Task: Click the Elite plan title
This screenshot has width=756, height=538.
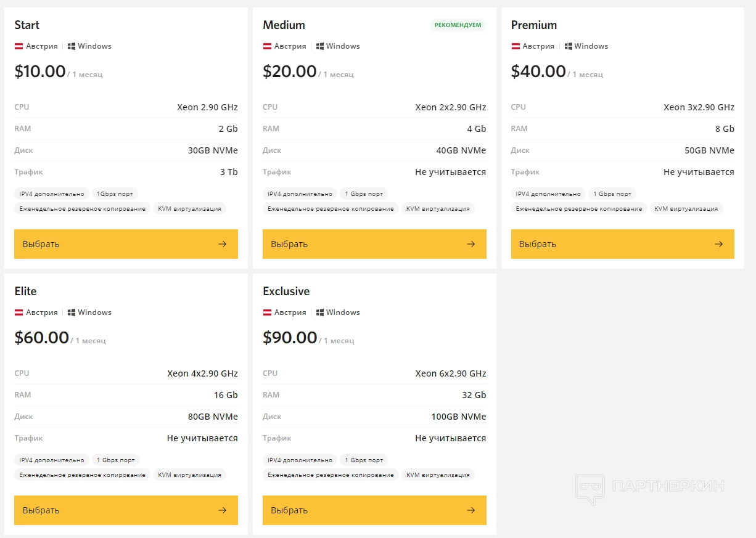Action: (x=26, y=291)
